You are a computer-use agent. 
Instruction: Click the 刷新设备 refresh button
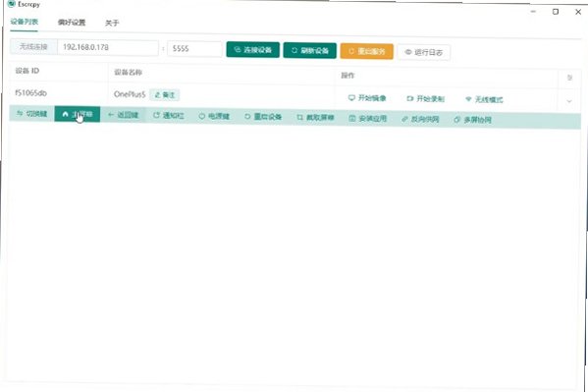pos(310,50)
